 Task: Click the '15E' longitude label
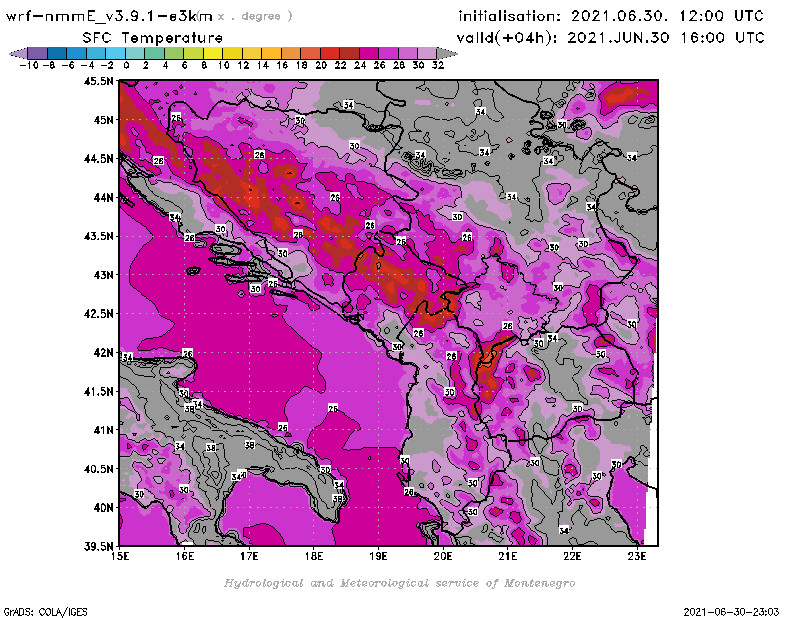pos(120,556)
